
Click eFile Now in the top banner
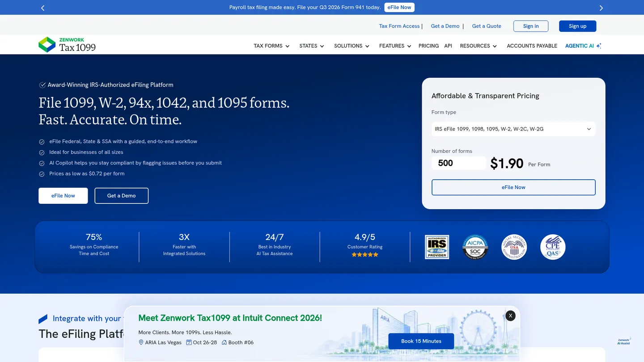pyautogui.click(x=399, y=8)
